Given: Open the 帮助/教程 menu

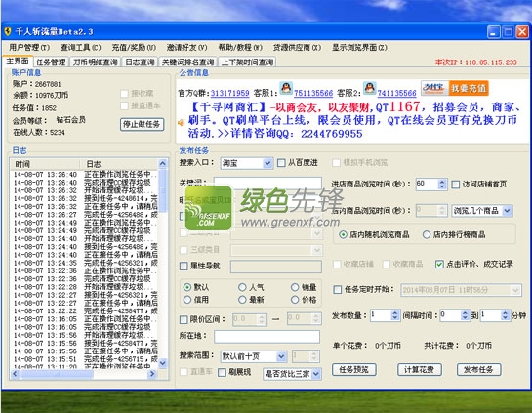Looking at the screenshot, I should 240,48.
